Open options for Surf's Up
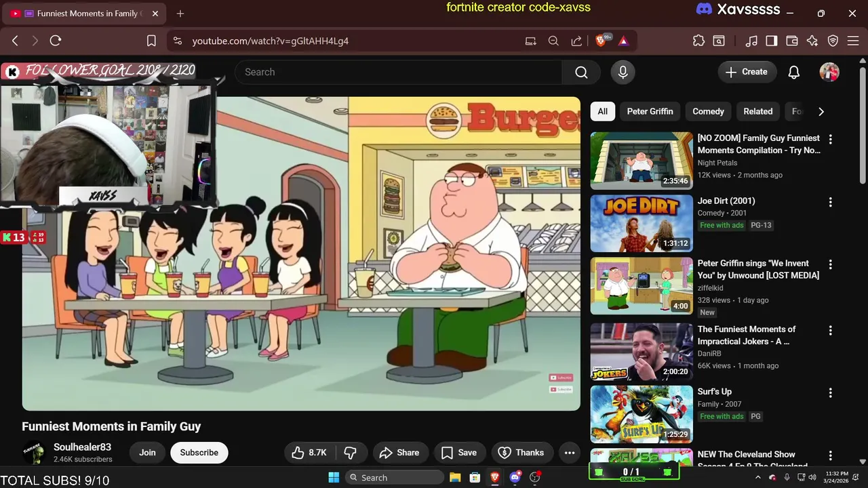The width and height of the screenshot is (868, 488). (x=830, y=392)
